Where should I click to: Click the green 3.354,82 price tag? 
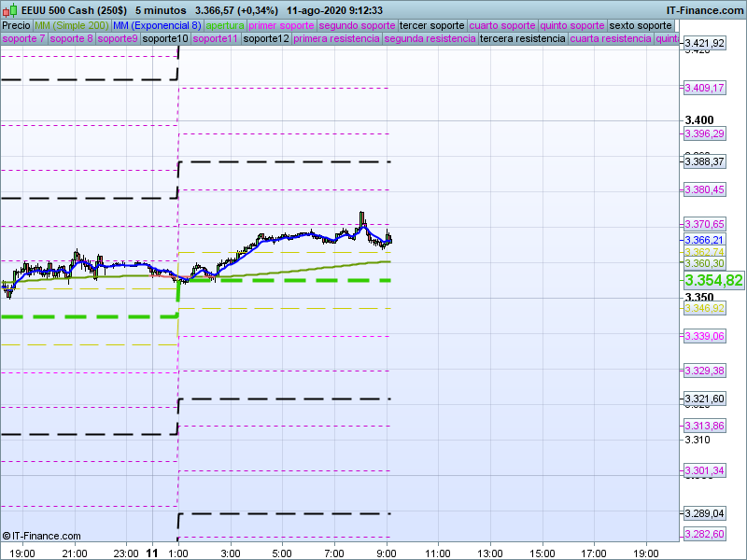712,280
